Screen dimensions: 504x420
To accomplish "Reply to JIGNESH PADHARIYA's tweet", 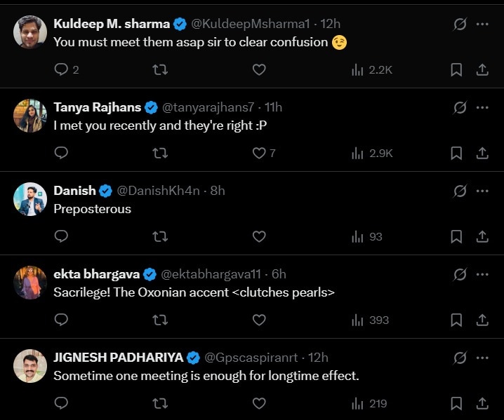I will coord(61,403).
